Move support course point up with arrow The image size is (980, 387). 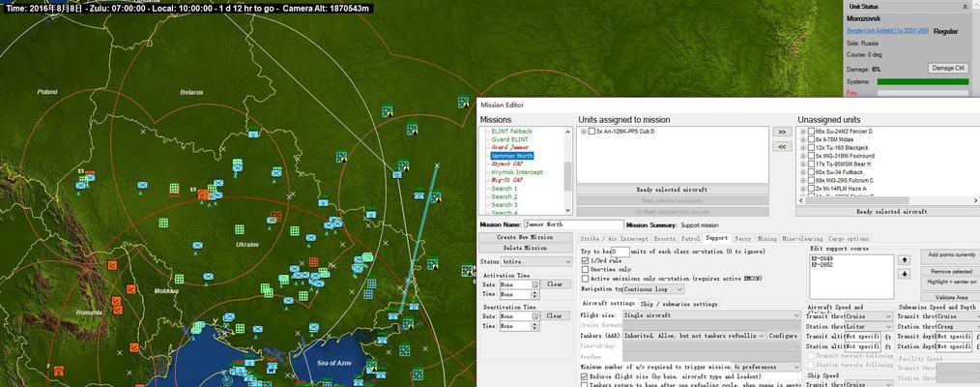[x=905, y=259]
